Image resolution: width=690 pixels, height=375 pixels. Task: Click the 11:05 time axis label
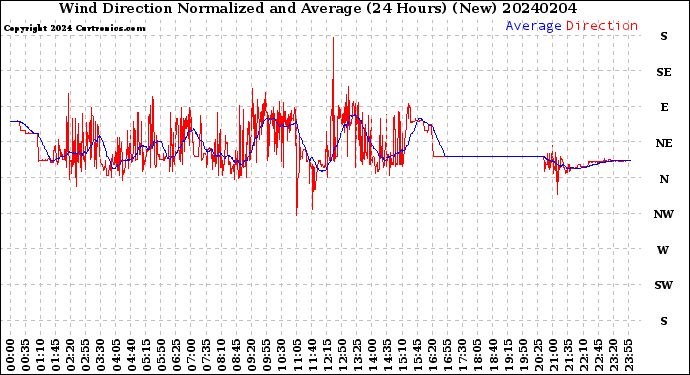point(296,355)
